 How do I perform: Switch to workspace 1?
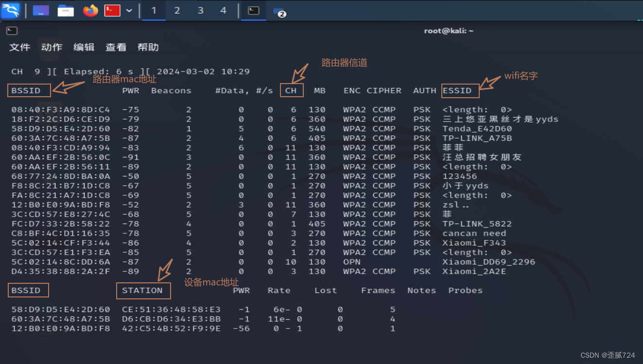click(x=154, y=10)
